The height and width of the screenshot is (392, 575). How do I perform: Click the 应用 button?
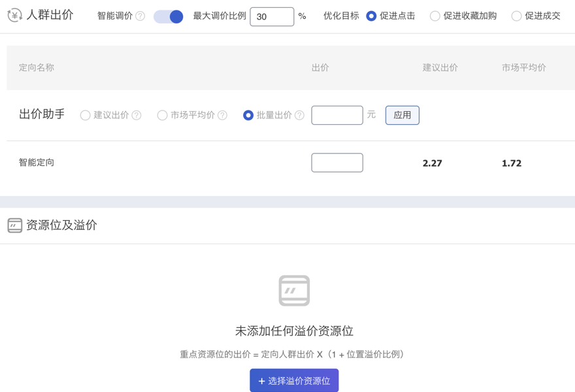402,115
